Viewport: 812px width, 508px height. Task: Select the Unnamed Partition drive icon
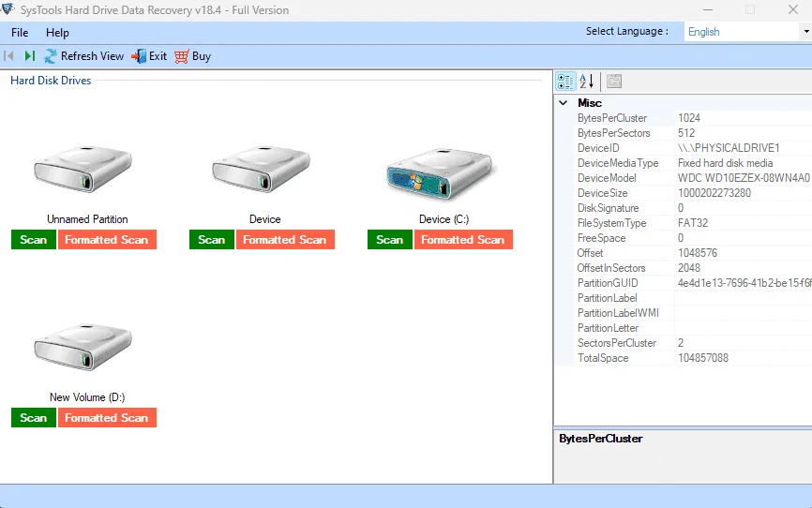coord(83,170)
